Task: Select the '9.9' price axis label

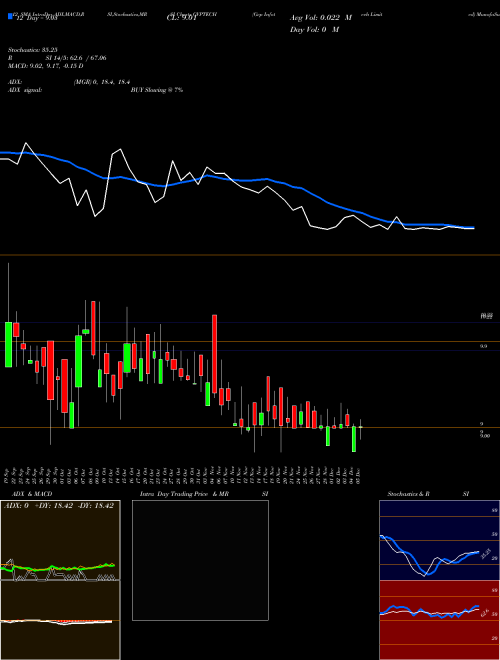Action: [484, 346]
